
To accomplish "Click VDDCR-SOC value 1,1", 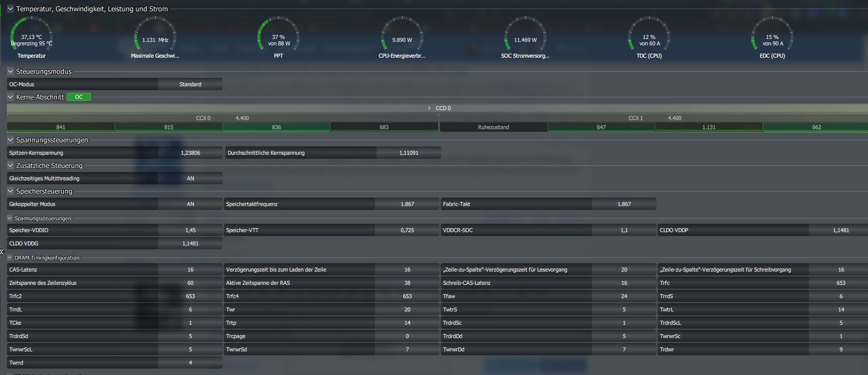I will [624, 230].
